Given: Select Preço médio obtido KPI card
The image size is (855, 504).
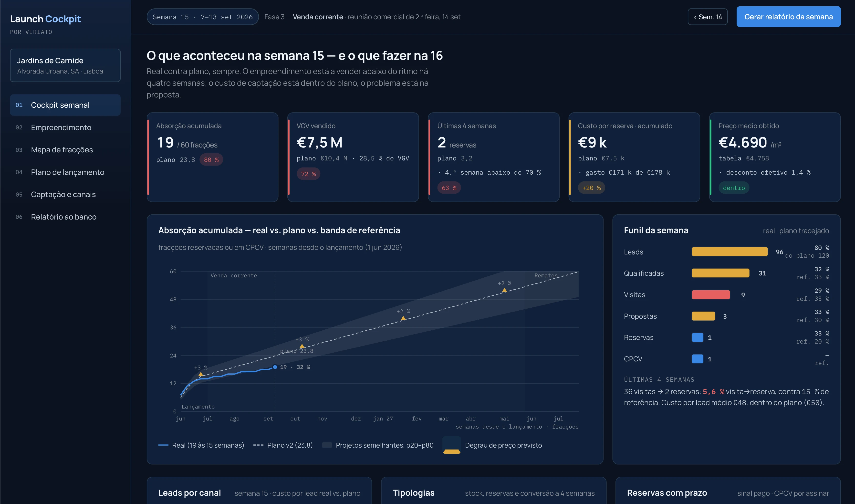Looking at the screenshot, I should tap(774, 157).
